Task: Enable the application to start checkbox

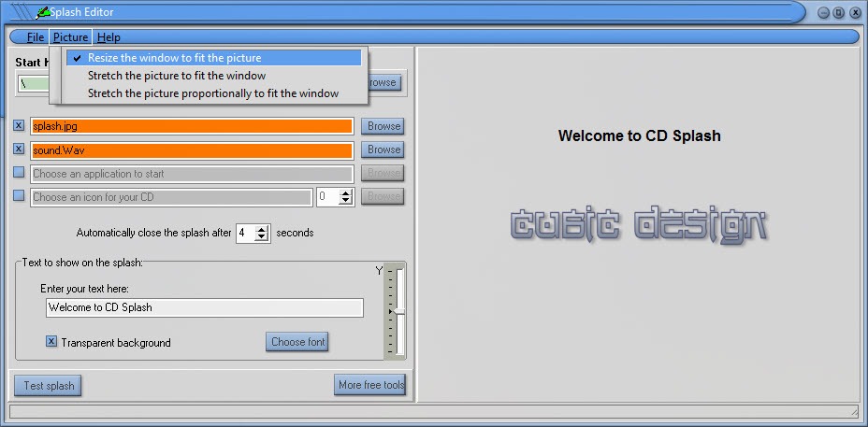Action: [19, 173]
